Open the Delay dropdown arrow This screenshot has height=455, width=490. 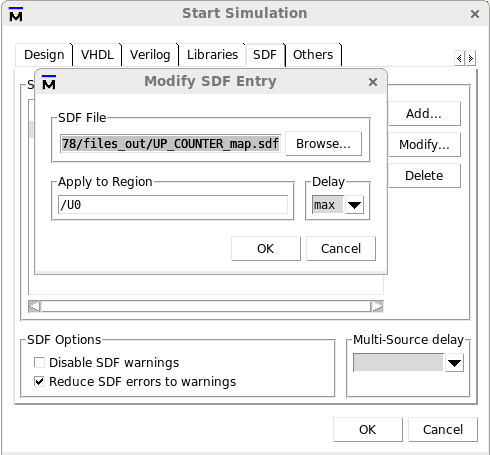click(354, 205)
